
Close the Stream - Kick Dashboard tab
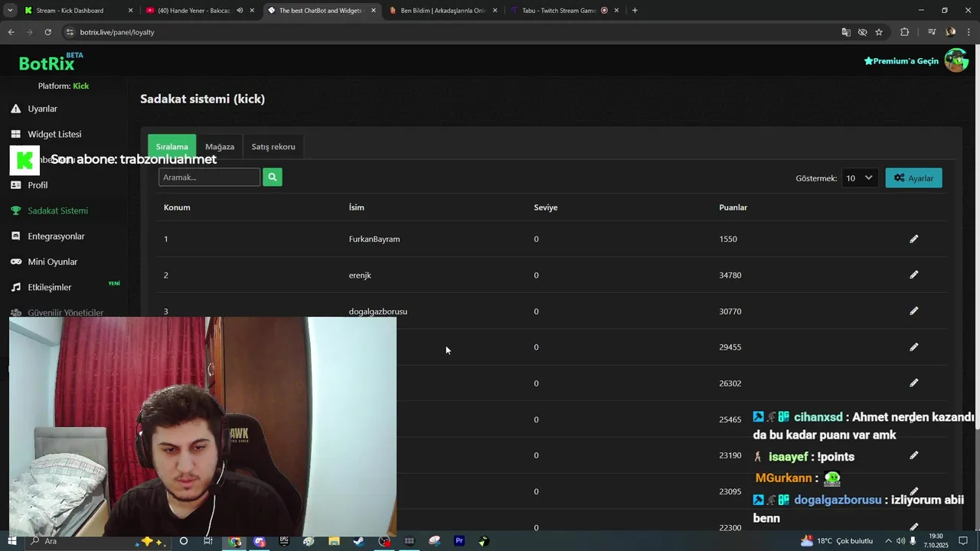[x=130, y=11]
